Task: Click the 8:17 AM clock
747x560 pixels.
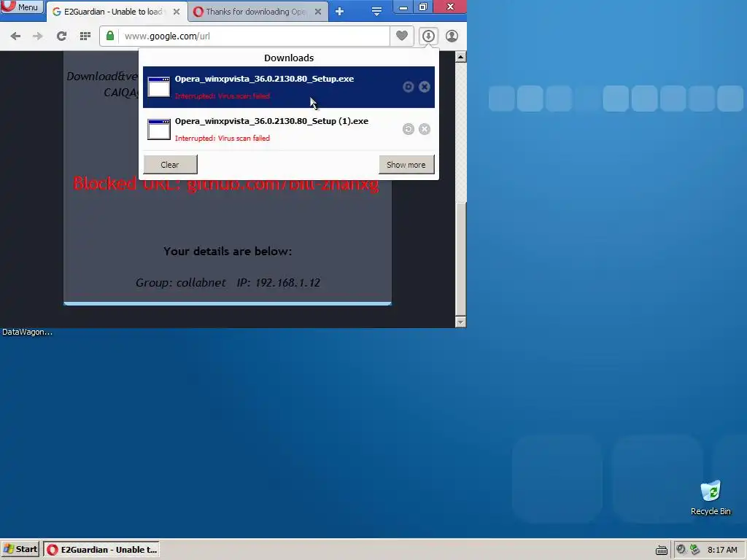Action: coord(722,550)
